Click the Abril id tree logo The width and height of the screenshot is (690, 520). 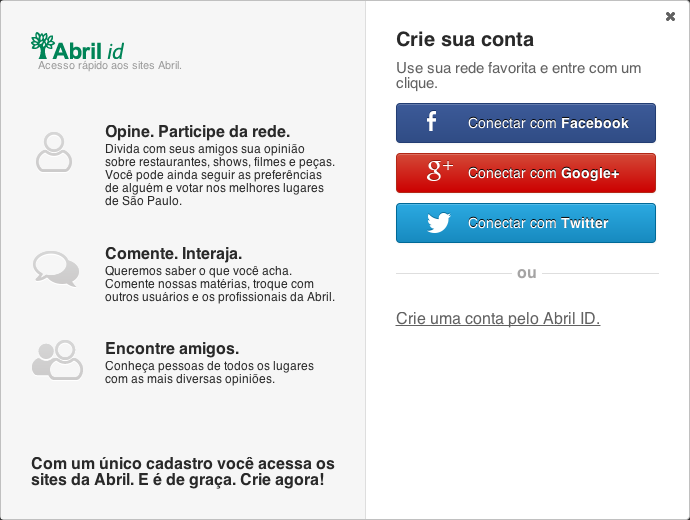(77, 46)
